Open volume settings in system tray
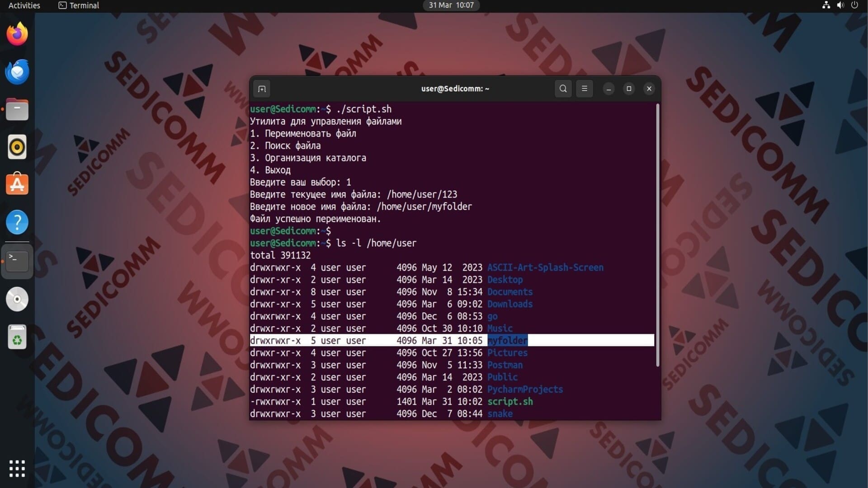This screenshot has height=488, width=868. click(840, 5)
